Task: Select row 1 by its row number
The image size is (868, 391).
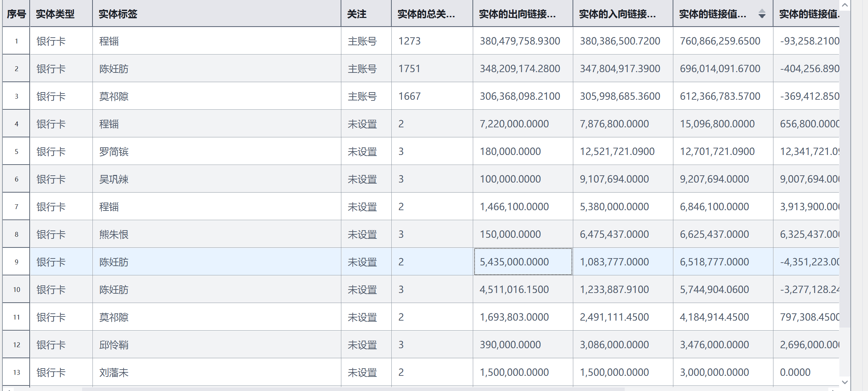Action: (16, 41)
